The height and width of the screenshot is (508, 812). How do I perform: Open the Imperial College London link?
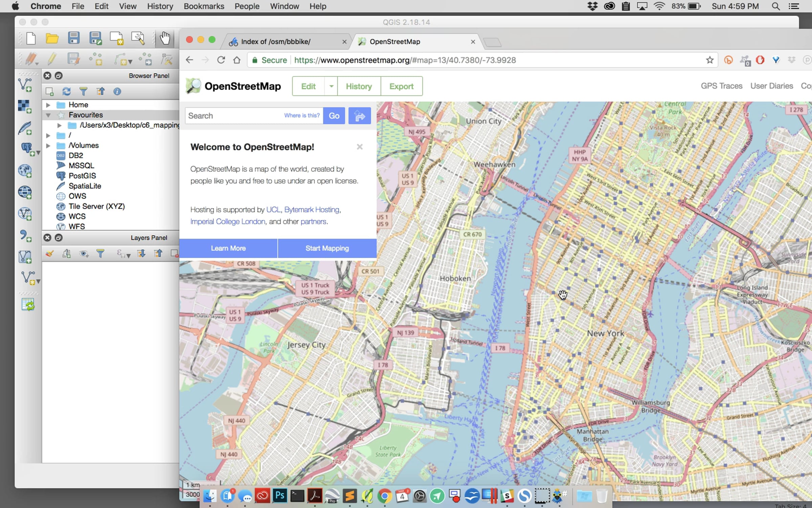point(228,221)
